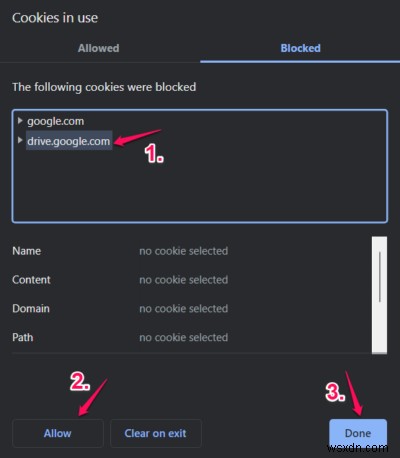Screen dimensions: 400x458
Task: Click the Allow button
Action: [58, 433]
